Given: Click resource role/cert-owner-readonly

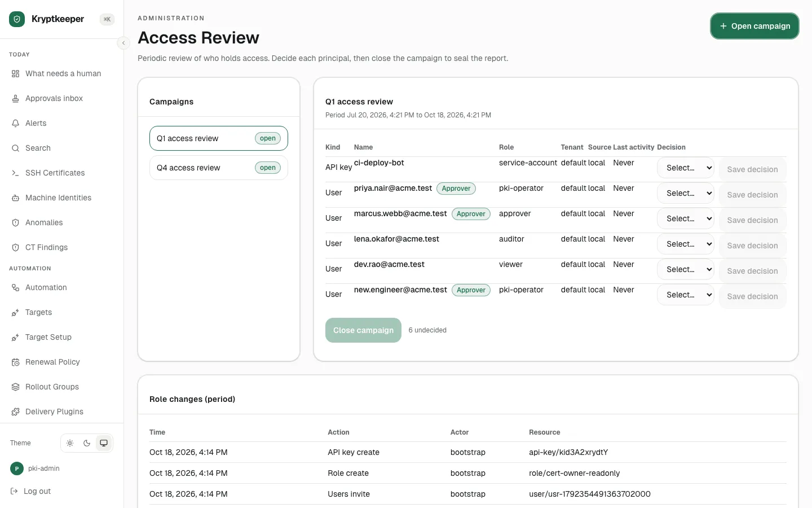Looking at the screenshot, I should [574, 473].
